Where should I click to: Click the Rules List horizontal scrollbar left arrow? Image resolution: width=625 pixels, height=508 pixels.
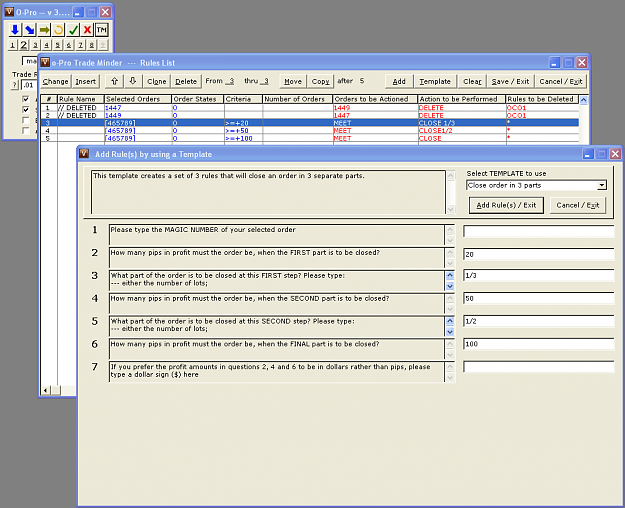(x=45, y=390)
